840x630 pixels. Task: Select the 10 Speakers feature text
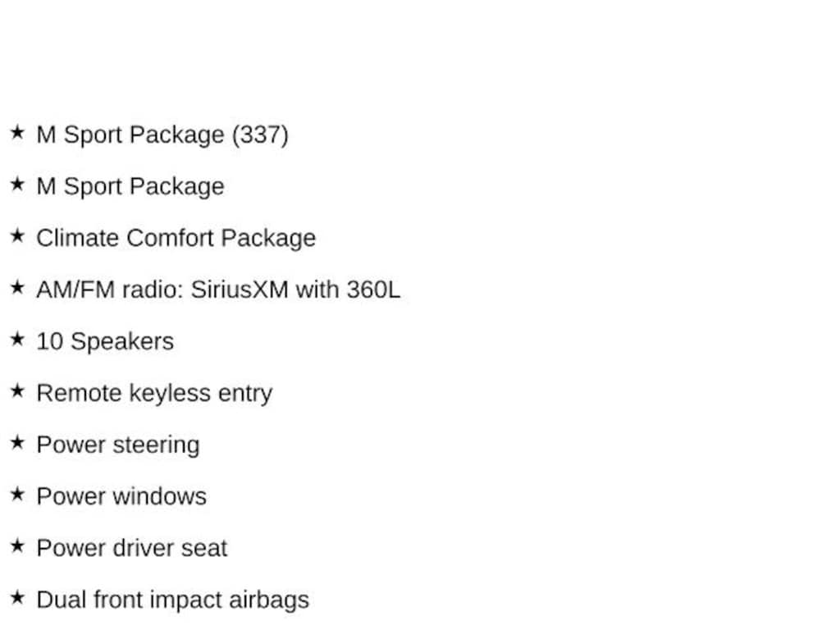(x=105, y=341)
